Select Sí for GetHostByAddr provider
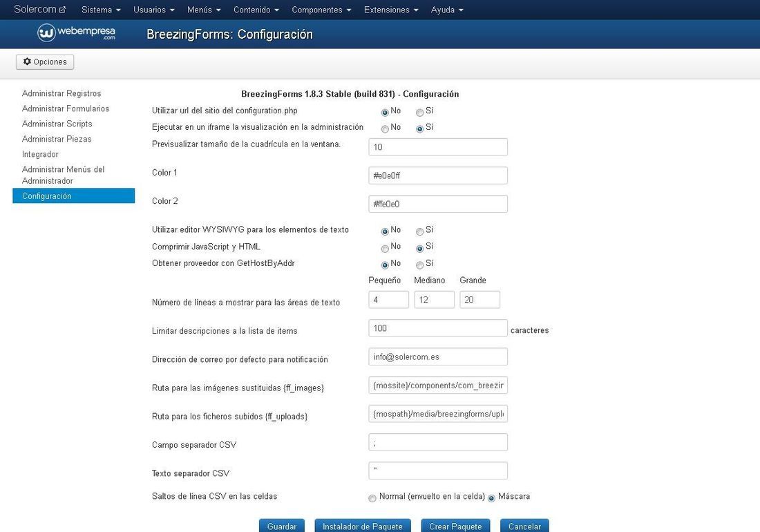This screenshot has height=532, width=760. 420,265
